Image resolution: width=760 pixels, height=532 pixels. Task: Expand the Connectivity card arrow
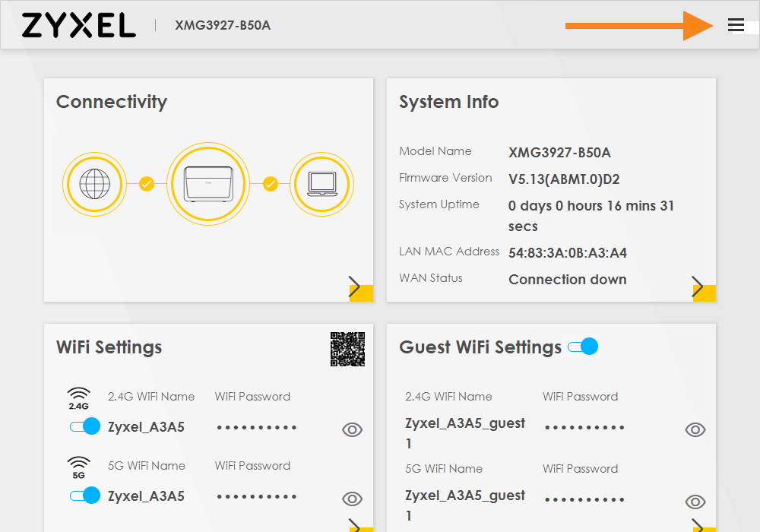click(x=356, y=287)
